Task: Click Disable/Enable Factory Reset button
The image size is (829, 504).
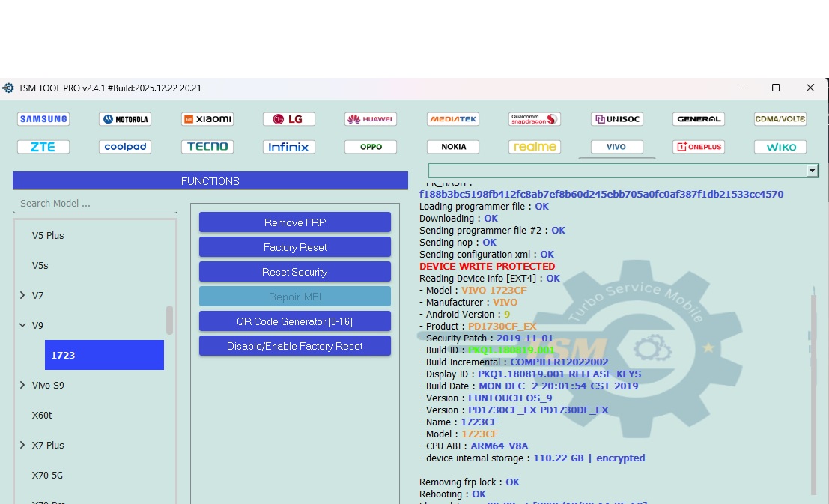Action: click(x=295, y=346)
